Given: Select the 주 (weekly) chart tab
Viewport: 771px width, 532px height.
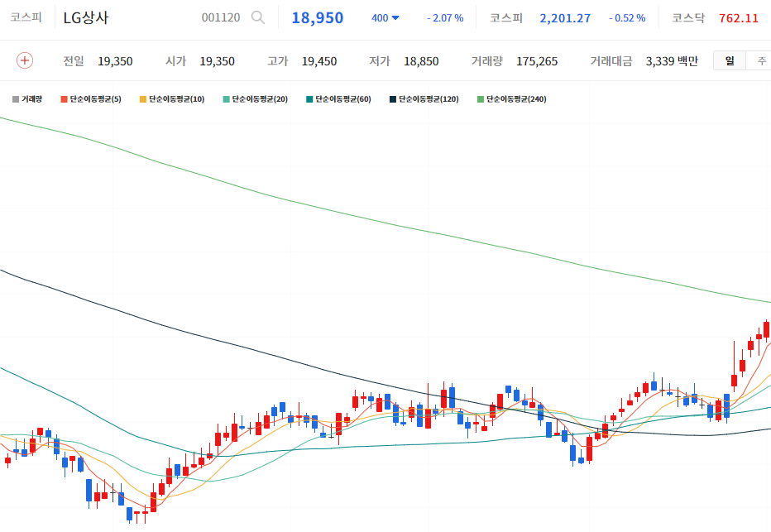Looking at the screenshot, I should click(x=761, y=60).
